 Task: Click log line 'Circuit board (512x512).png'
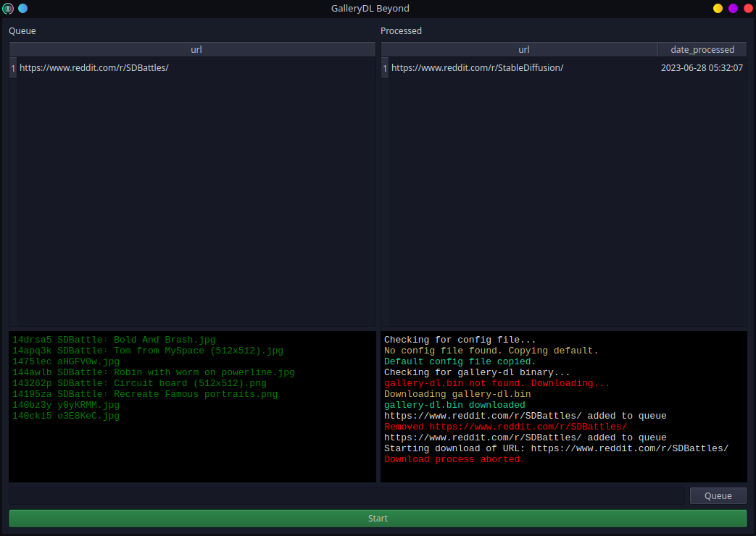pos(139,383)
